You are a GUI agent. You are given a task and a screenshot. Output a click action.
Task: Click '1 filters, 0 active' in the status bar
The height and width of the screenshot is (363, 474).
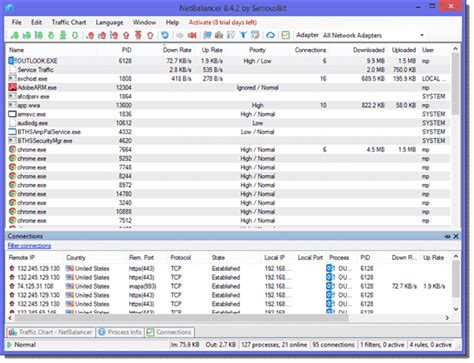point(382,345)
